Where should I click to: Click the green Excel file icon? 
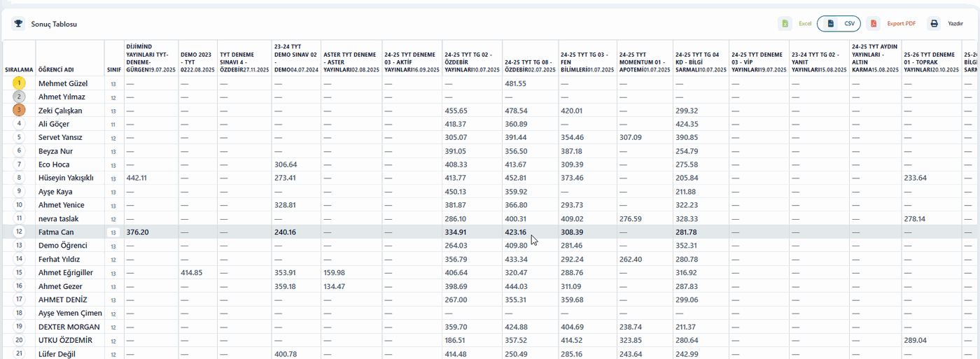coord(785,24)
